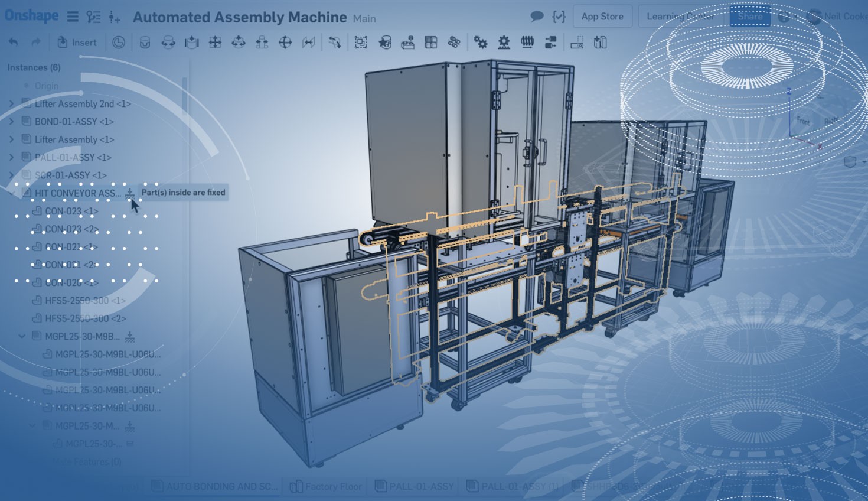Undo the last action in toolbar
Screen dimensions: 868x501
point(13,43)
